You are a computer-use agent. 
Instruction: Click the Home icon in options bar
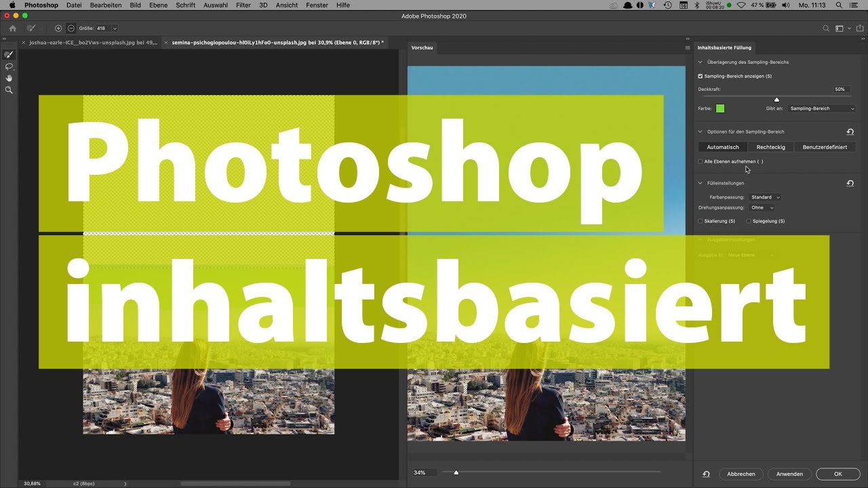(12, 28)
